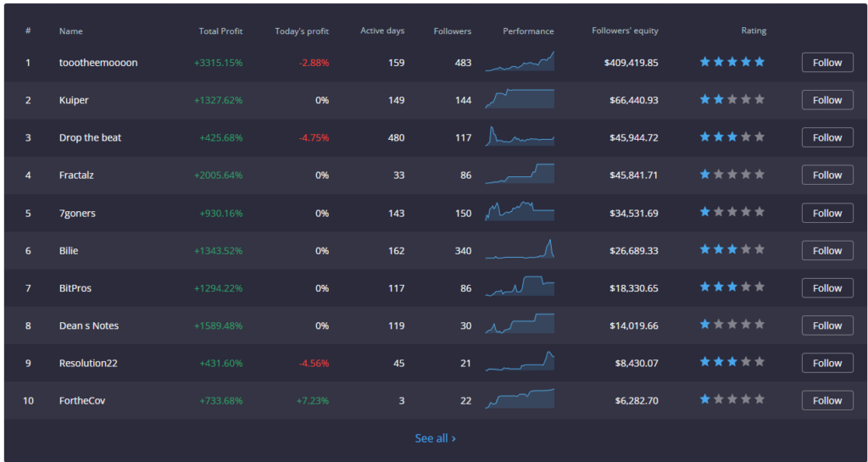Click the star rating for tootheemoooon

pyautogui.click(x=732, y=62)
